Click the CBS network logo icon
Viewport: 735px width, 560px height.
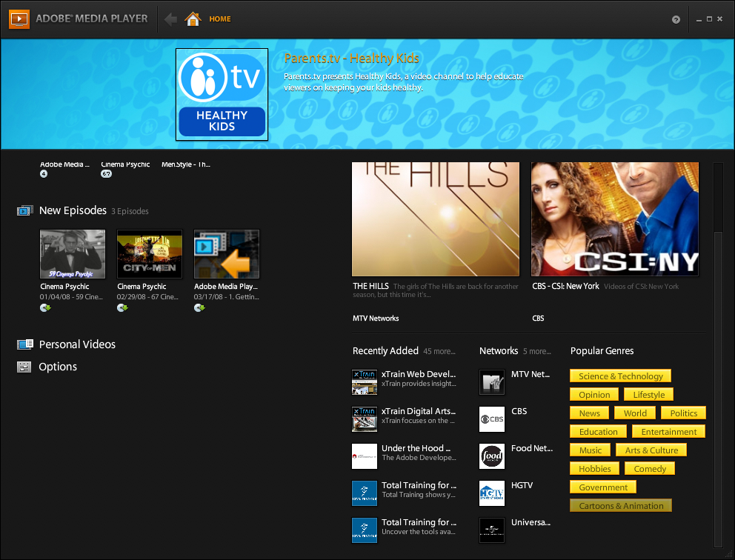coord(492,419)
